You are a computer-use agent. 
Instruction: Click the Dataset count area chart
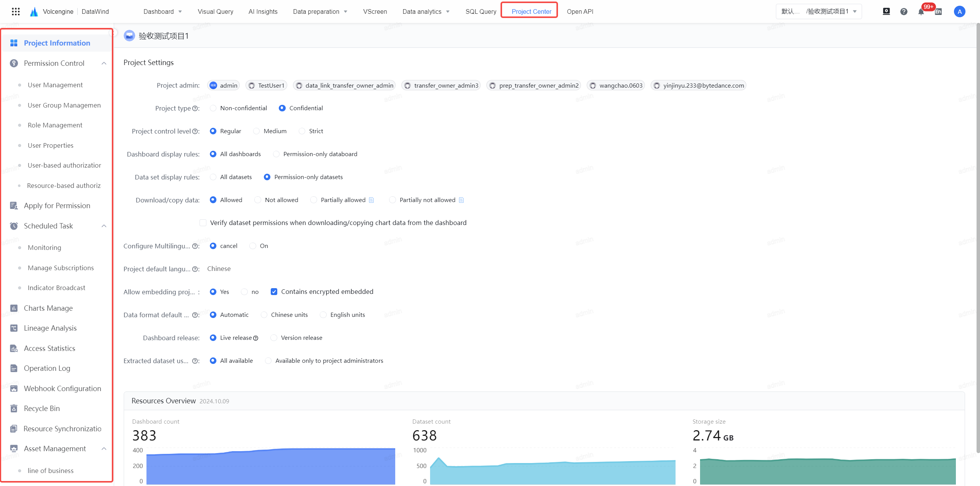tap(553, 471)
